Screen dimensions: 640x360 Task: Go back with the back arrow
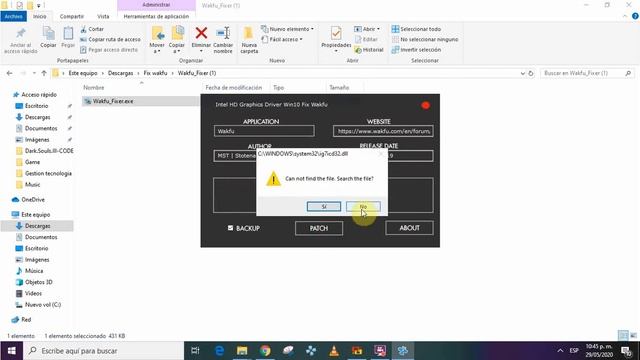click(x=9, y=73)
